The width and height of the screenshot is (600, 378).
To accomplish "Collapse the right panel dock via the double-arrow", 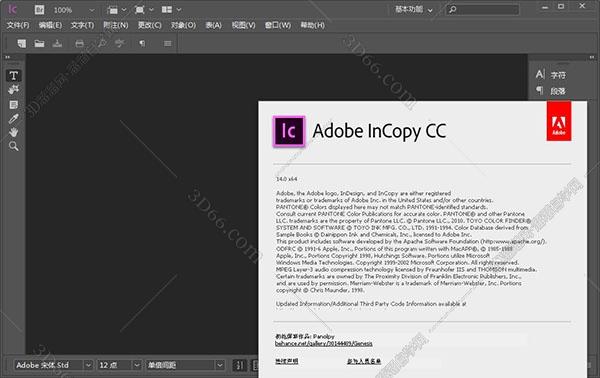I will tap(592, 57).
